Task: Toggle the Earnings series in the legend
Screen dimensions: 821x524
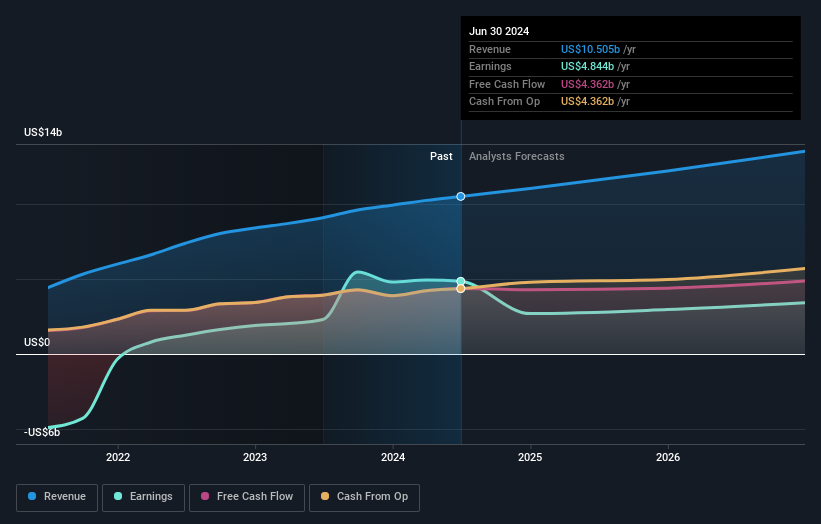Action: 143,497
